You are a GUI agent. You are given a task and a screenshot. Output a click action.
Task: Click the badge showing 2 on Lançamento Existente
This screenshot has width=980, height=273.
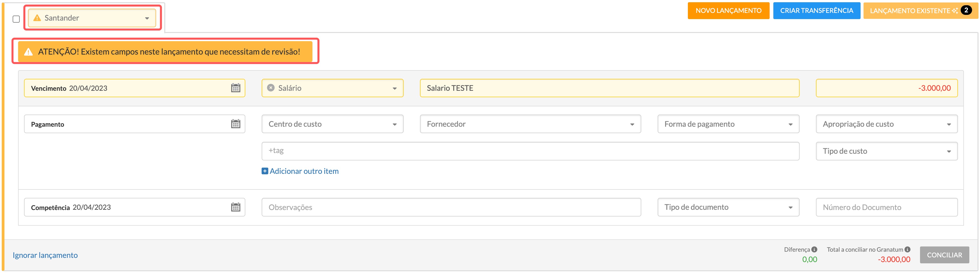coord(966,10)
